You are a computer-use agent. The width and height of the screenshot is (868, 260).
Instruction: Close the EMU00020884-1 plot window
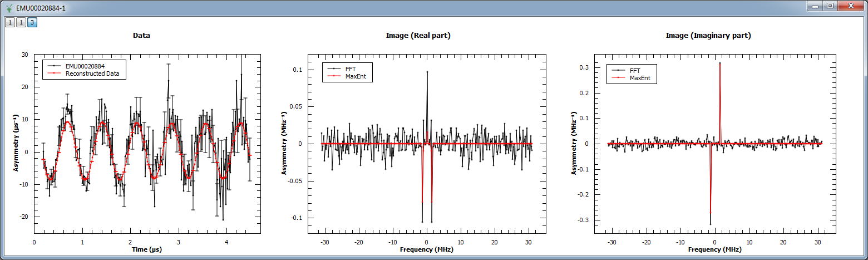[x=851, y=6]
